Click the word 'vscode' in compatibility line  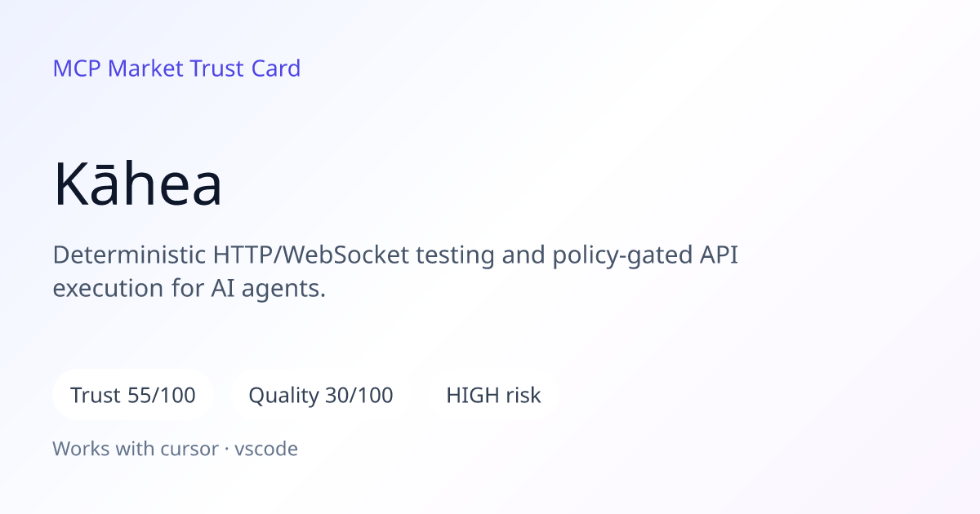point(266,449)
